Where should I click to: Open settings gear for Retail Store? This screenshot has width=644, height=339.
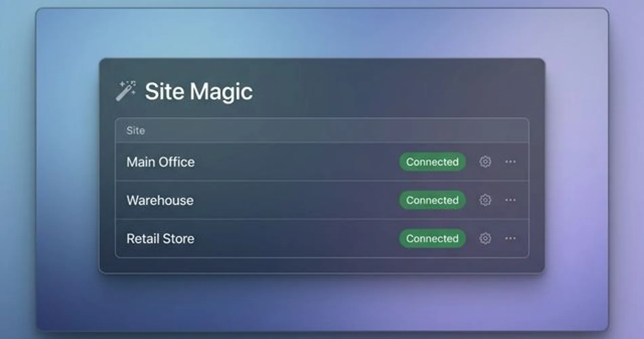coord(485,238)
